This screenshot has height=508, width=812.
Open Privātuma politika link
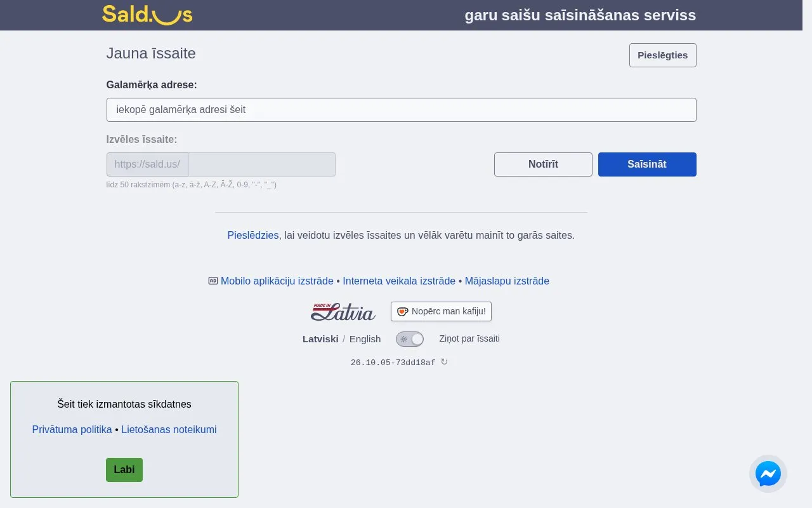coord(72,429)
